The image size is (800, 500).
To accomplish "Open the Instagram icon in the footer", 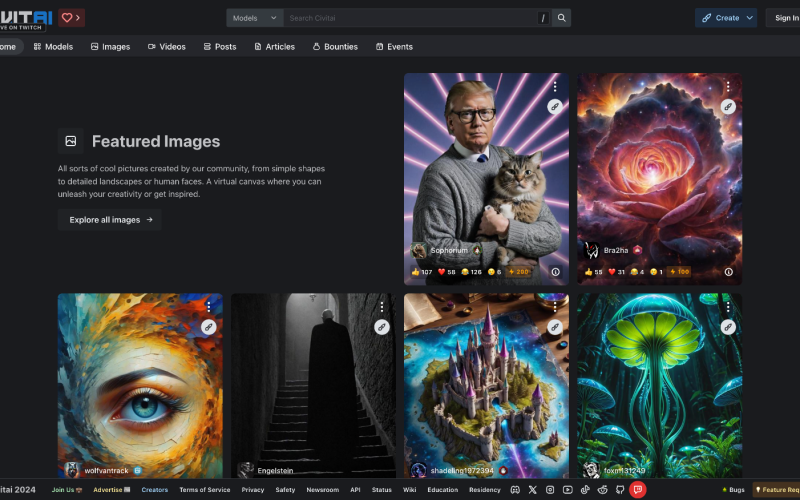I will [550, 490].
